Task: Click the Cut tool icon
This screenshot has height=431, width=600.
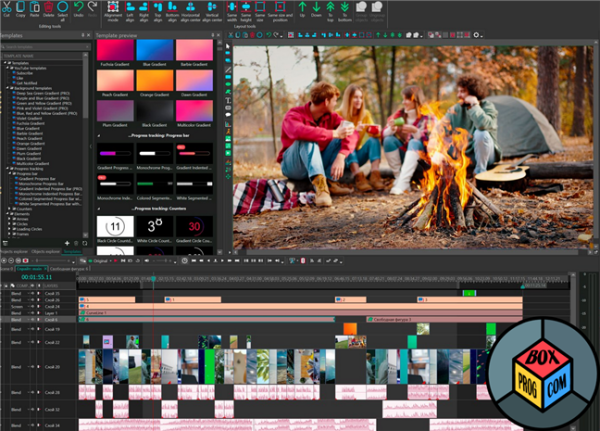Action: point(7,6)
